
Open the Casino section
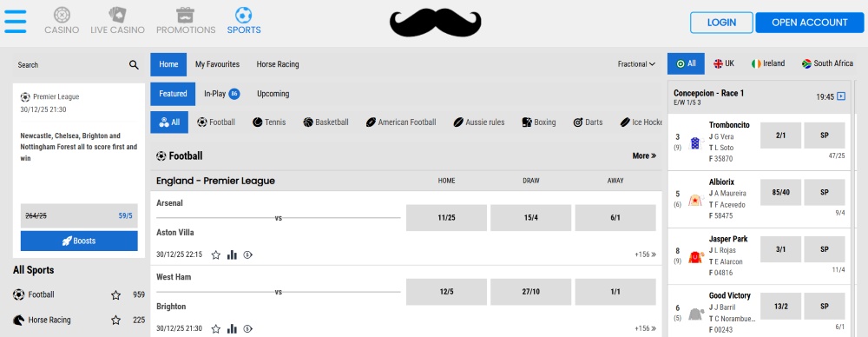click(x=62, y=21)
